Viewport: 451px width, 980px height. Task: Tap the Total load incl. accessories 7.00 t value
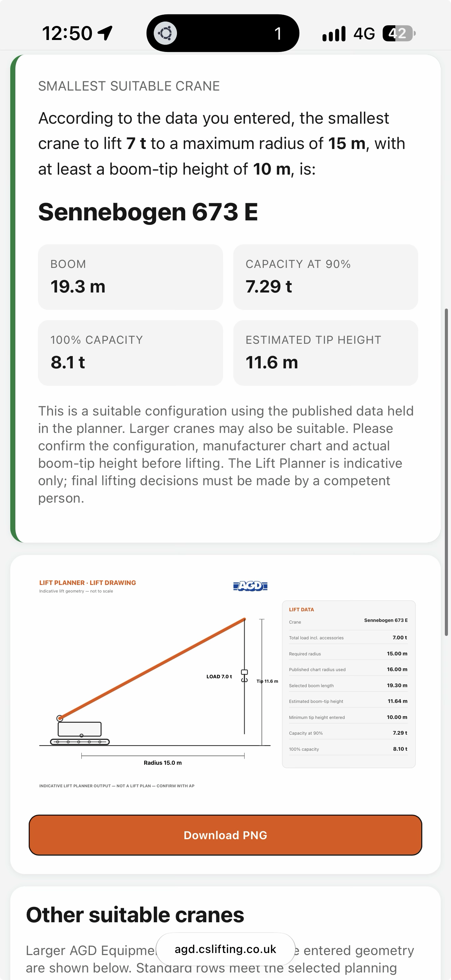coord(400,637)
